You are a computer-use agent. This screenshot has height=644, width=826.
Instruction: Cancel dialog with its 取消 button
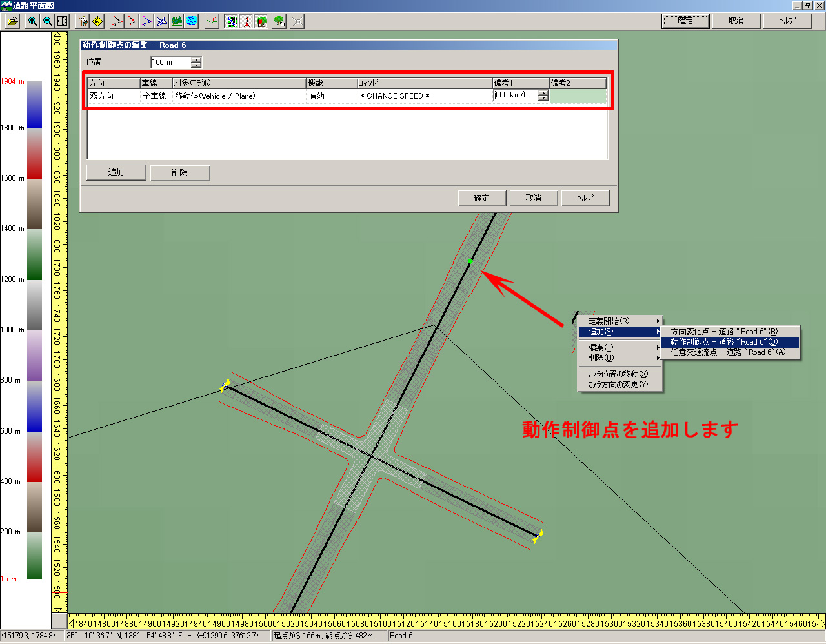tap(534, 198)
